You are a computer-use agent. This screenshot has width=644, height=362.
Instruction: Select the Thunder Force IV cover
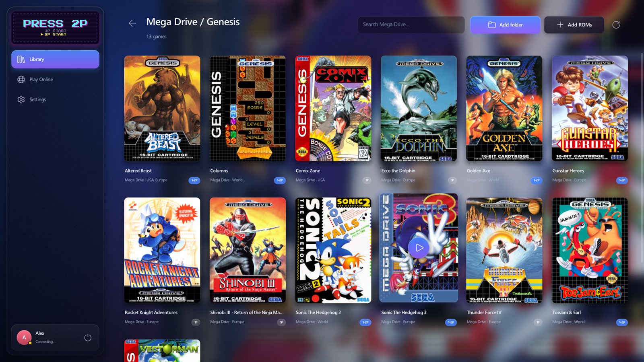click(504, 250)
